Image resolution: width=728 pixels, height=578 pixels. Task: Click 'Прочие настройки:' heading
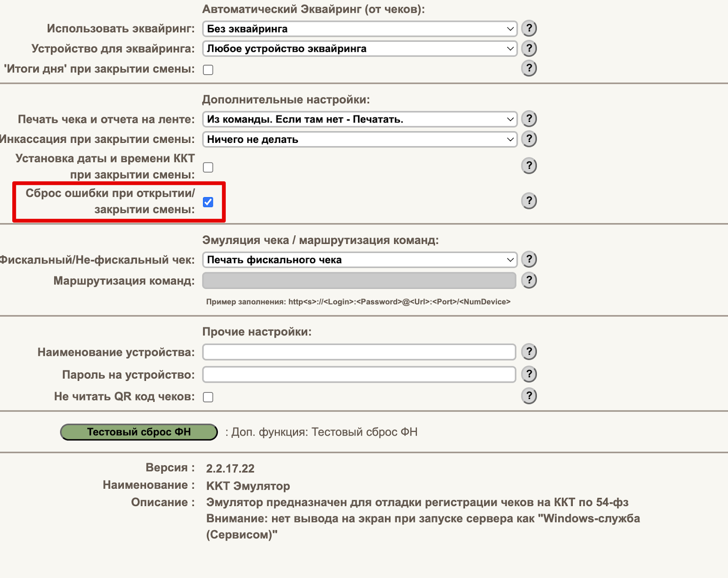tap(257, 331)
